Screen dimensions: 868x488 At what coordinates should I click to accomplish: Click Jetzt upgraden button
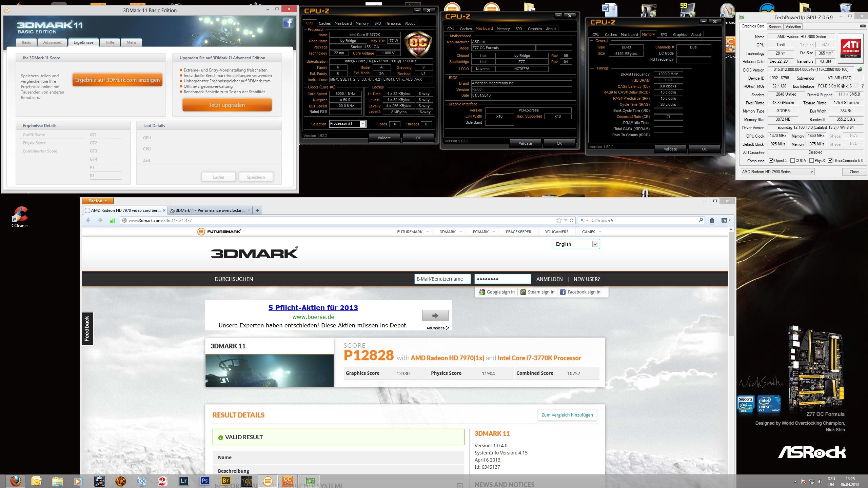coord(227,105)
